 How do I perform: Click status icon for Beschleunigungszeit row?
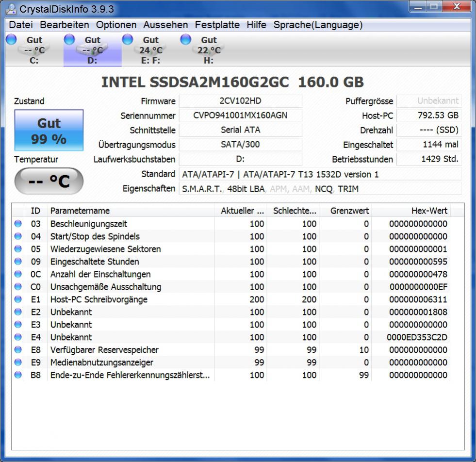(x=18, y=224)
